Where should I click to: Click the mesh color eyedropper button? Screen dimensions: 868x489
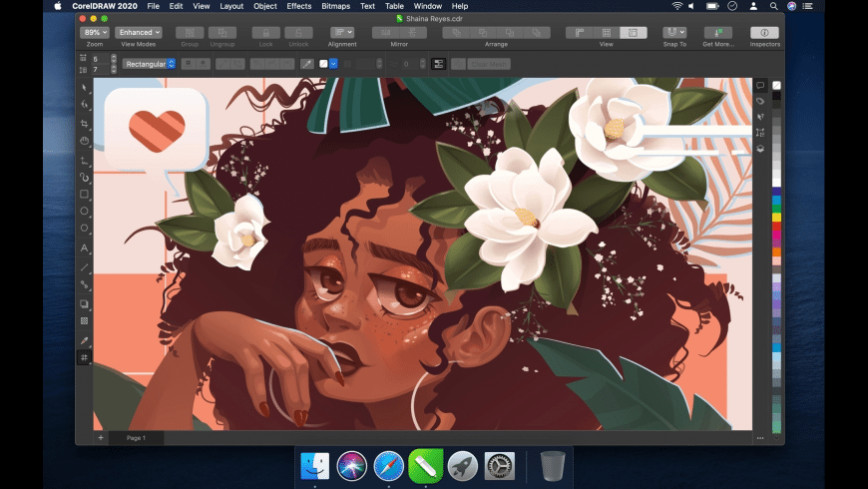point(306,64)
